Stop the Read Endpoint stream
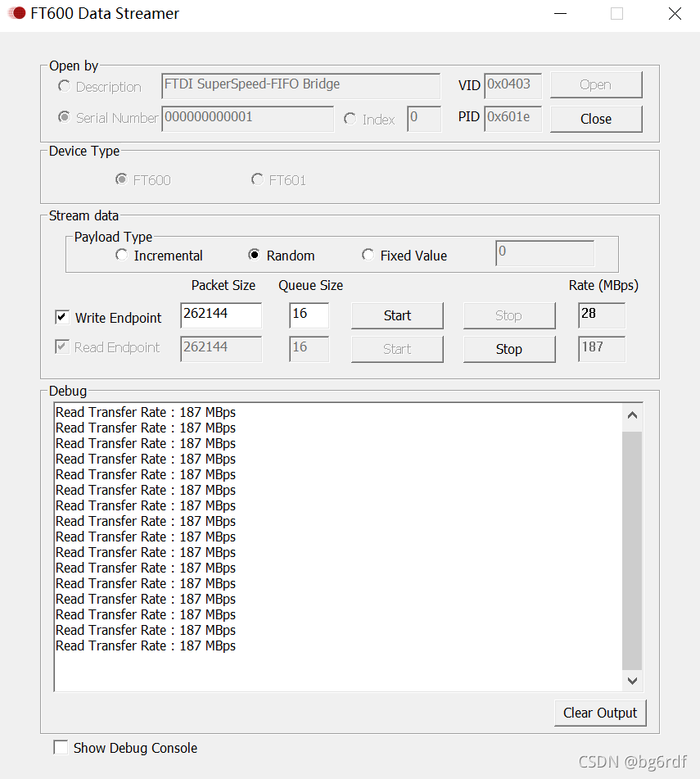 (509, 349)
